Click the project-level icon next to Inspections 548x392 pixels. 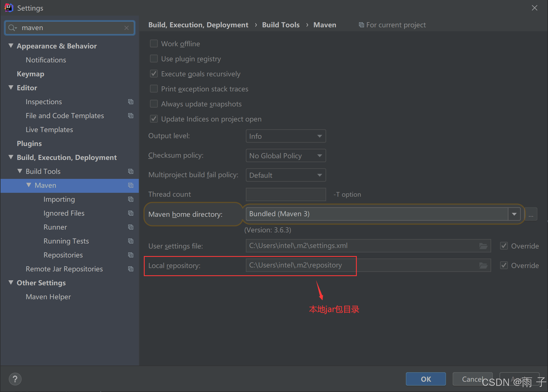pos(131,102)
